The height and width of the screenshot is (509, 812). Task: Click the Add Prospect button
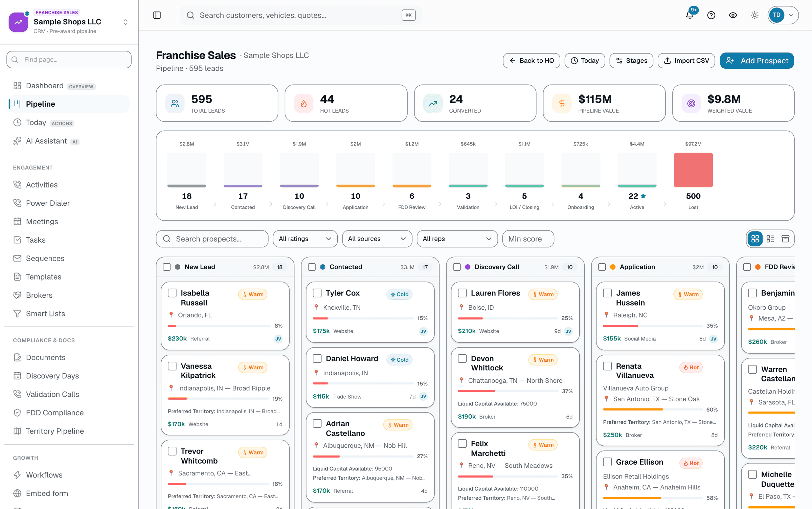pyautogui.click(x=757, y=61)
